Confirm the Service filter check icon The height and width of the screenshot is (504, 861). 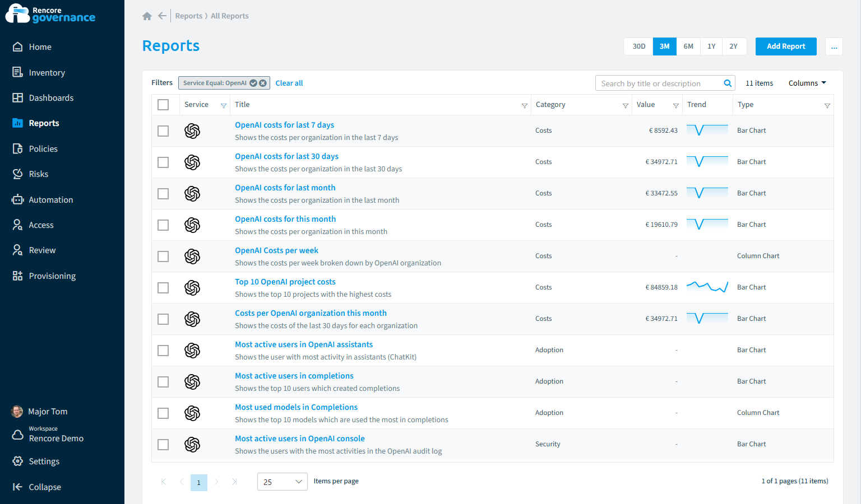253,83
